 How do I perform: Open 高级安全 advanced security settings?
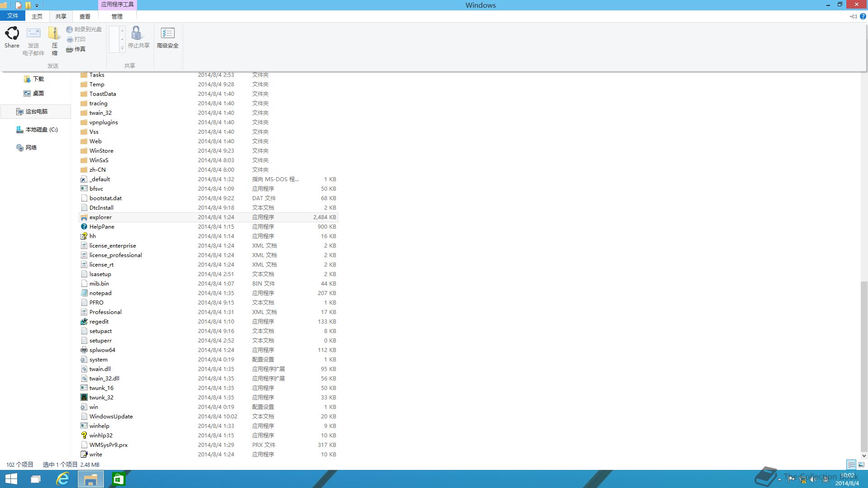(167, 37)
